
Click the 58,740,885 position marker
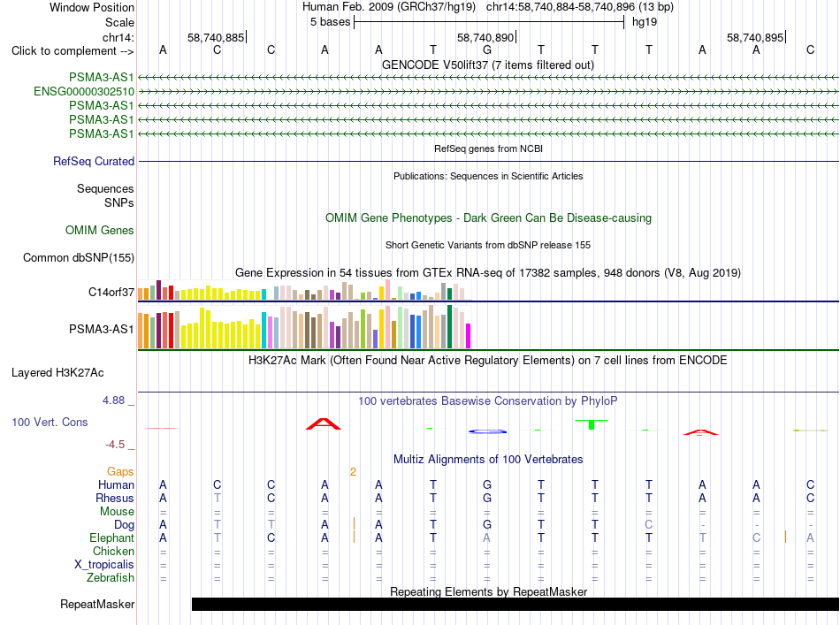click(216, 37)
